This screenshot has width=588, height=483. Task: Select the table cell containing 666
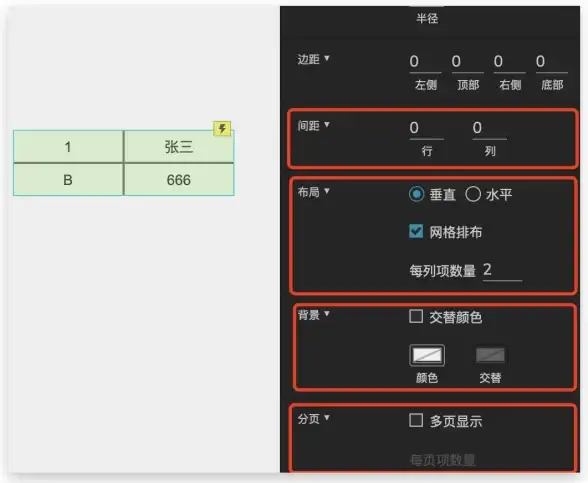pyautogui.click(x=179, y=180)
